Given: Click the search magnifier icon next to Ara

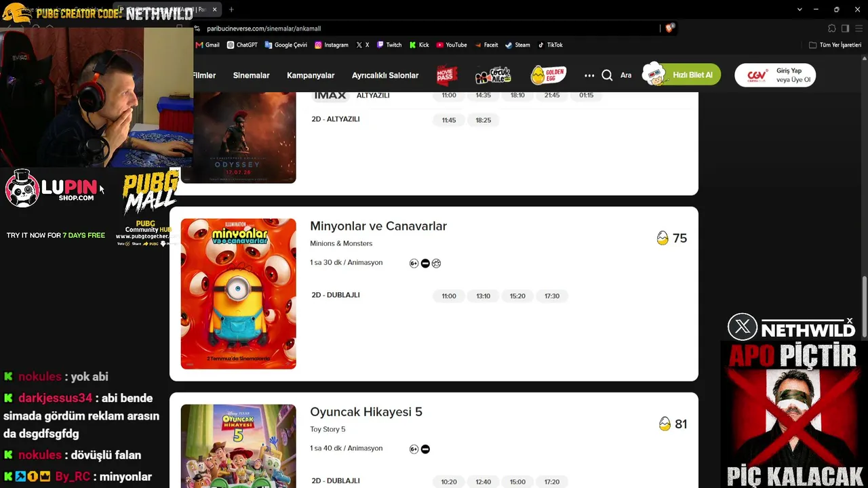Looking at the screenshot, I should [607, 75].
